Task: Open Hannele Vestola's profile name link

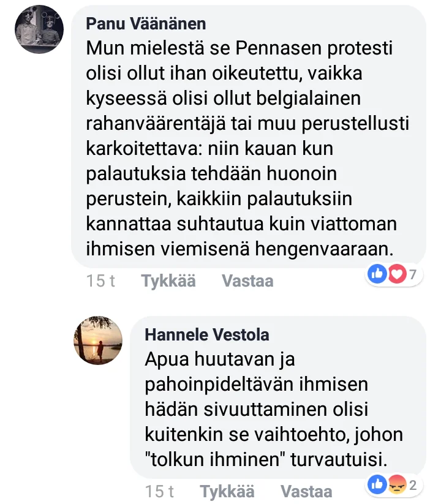Action: (x=206, y=334)
